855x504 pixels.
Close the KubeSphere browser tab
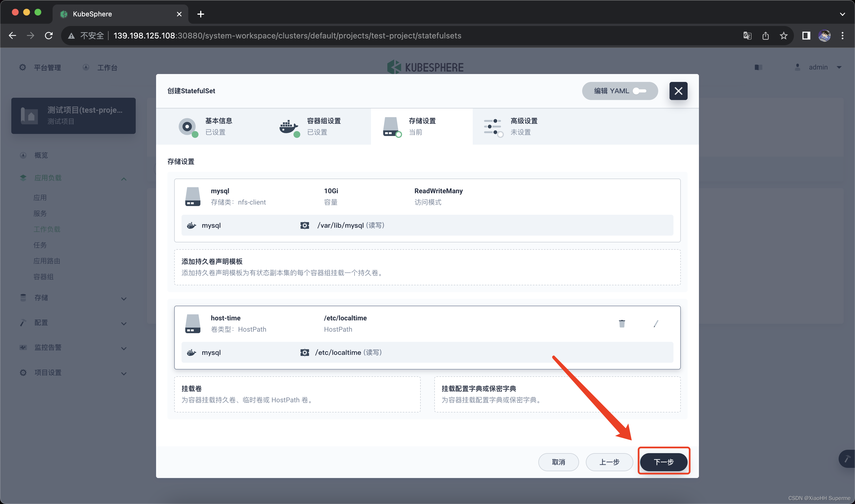click(179, 14)
